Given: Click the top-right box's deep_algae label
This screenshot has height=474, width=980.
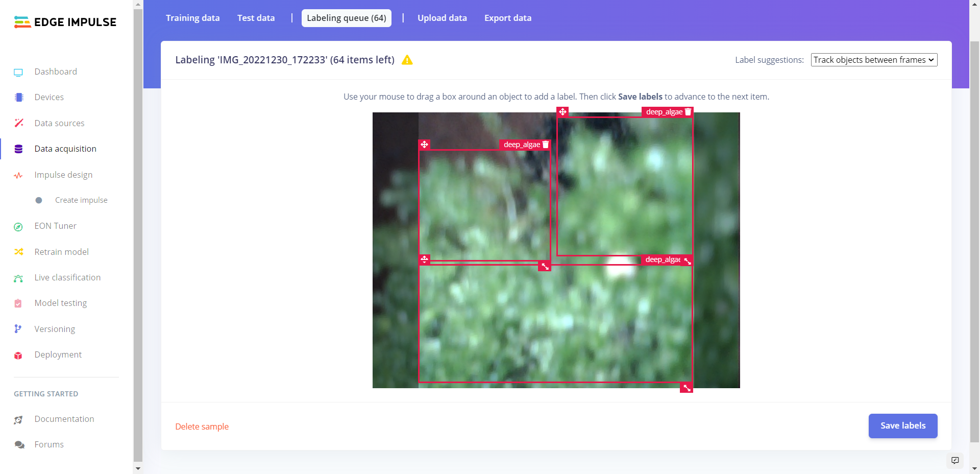Looking at the screenshot, I should pos(664,112).
